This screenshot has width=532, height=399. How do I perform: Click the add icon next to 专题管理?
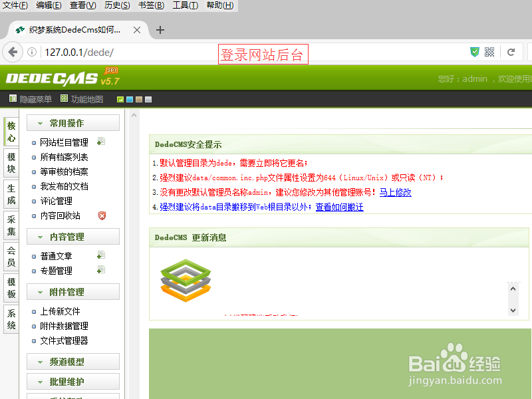101,270
